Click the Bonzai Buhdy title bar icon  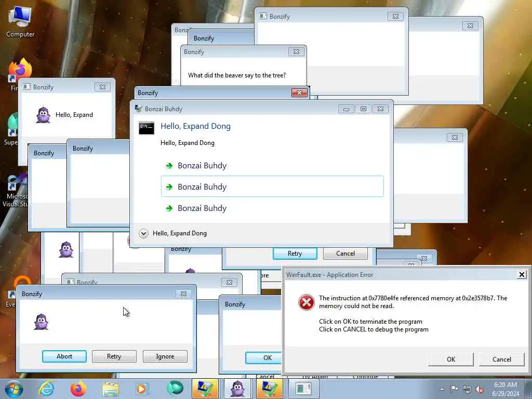pos(138,109)
